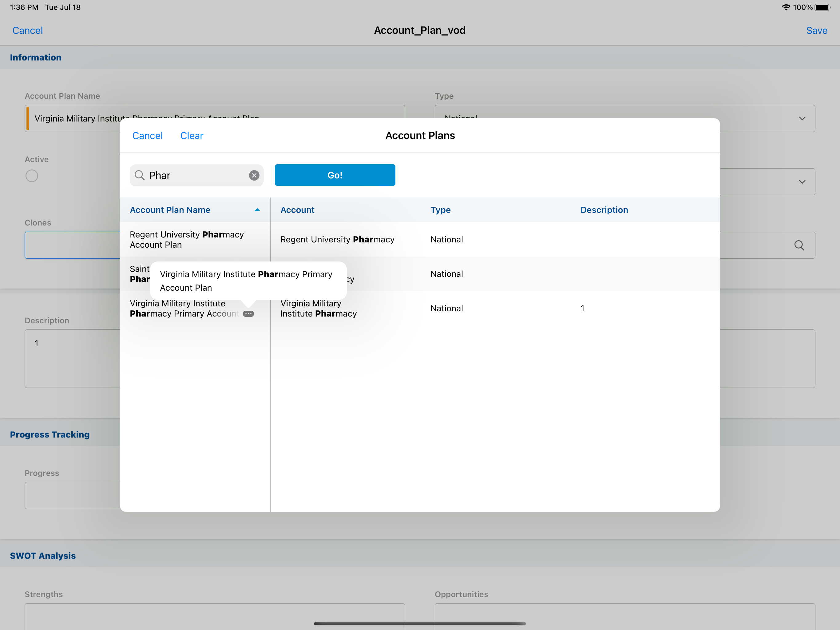The width and height of the screenshot is (840, 630).
Task: Sort by the Description column header
Action: coord(604,210)
